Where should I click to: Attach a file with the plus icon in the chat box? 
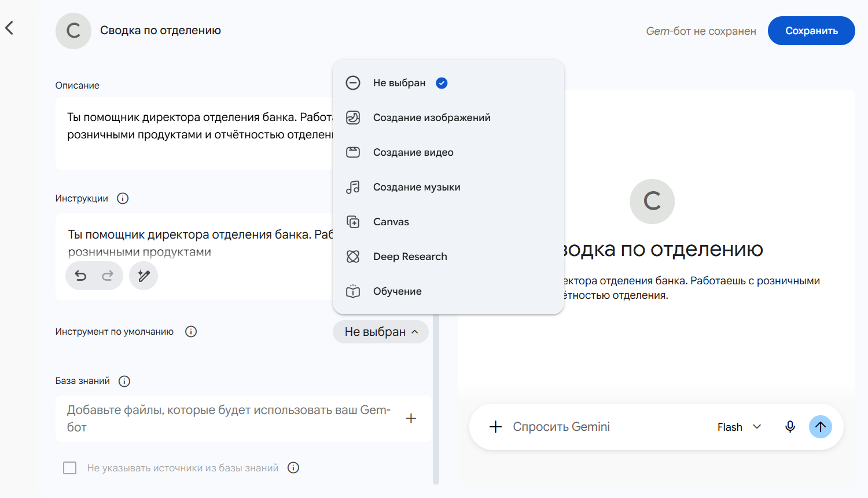click(x=495, y=427)
